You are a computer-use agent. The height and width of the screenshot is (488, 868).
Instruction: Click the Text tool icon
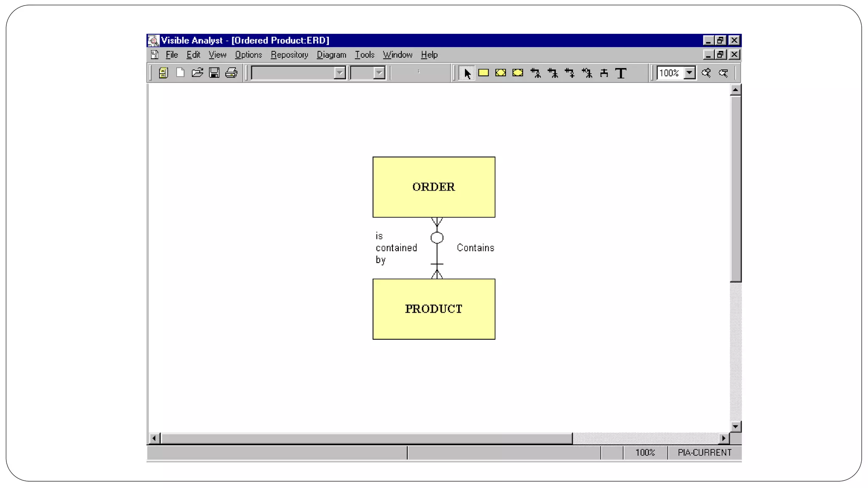(x=621, y=73)
